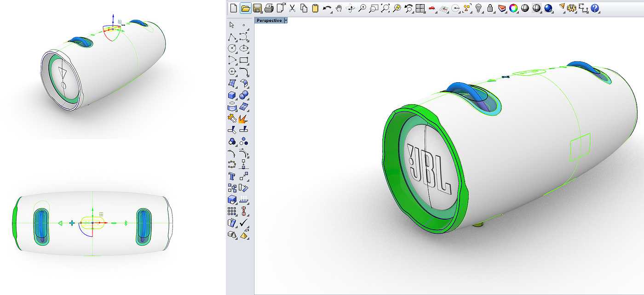Open Options gear icon
644x295 pixels.
(572, 8)
